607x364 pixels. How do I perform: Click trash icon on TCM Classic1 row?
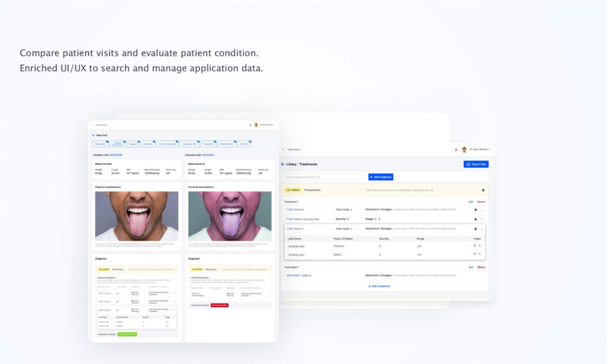tap(475, 209)
